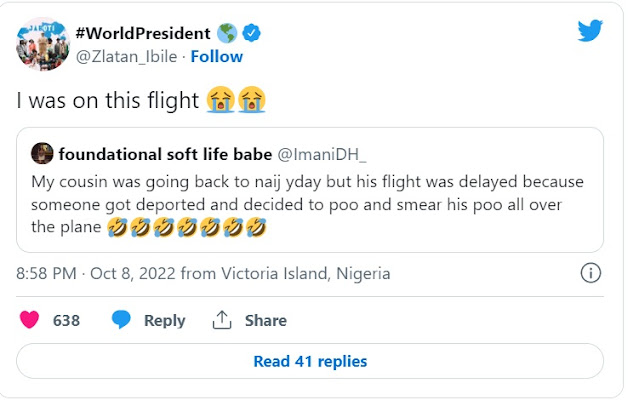This screenshot has width=639, height=400.
Task: Open #WorldPresident profile picture
Action: pos(40,44)
